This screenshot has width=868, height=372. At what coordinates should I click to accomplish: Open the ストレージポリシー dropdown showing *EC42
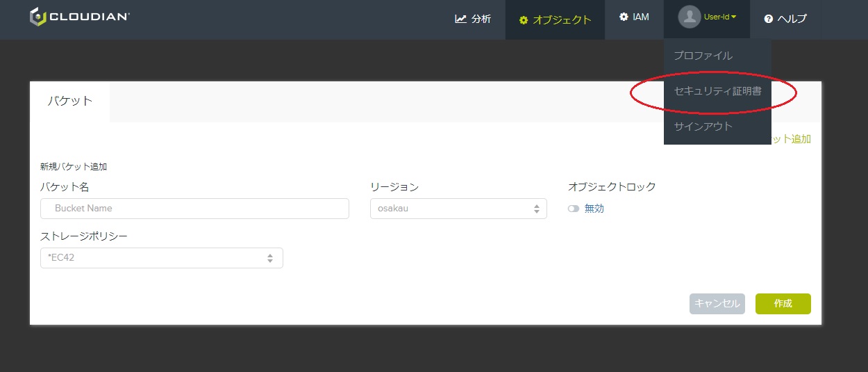click(161, 258)
